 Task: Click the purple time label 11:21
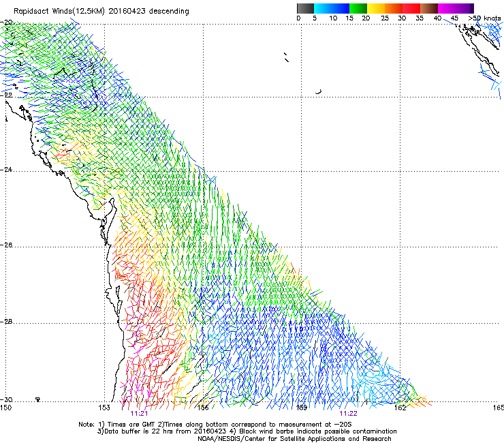[x=139, y=414]
